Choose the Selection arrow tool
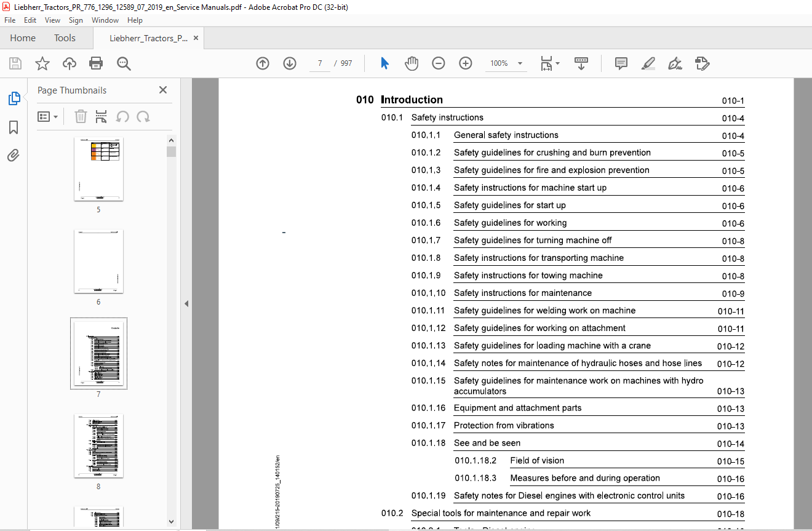 pyautogui.click(x=385, y=63)
